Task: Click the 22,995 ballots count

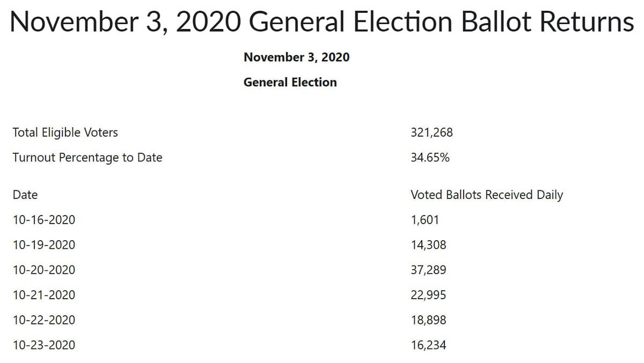Action: tap(428, 295)
